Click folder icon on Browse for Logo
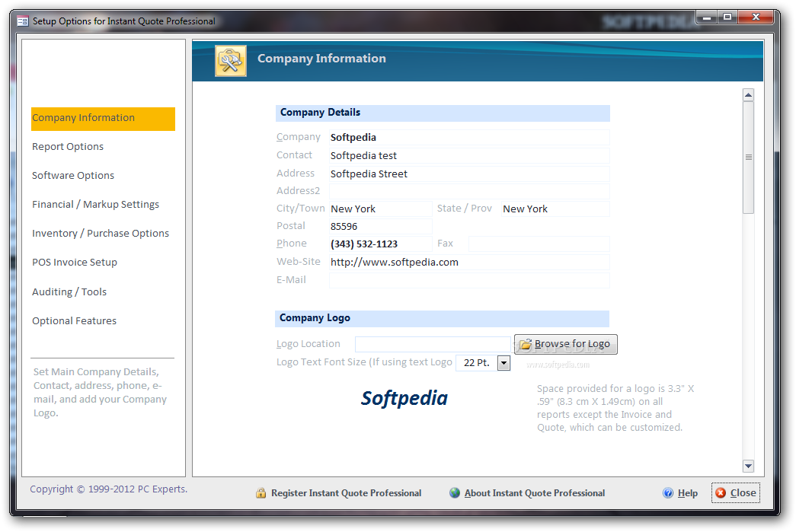This screenshot has height=532, width=796. (x=526, y=344)
